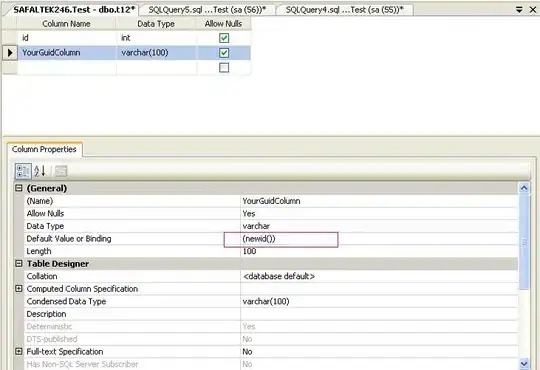Viewport: 540px width, 370px height.
Task: Click the row selector arrow beside YourGuidColumn
Action: (x=10, y=53)
